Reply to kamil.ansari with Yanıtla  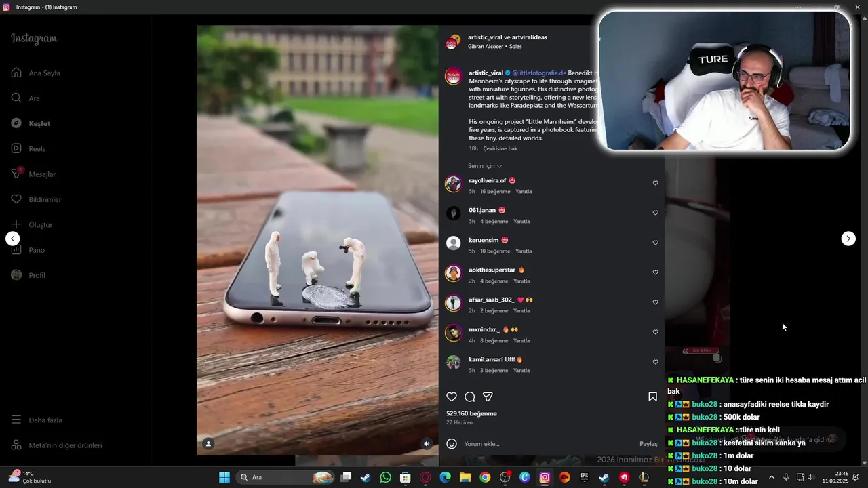[x=521, y=371]
